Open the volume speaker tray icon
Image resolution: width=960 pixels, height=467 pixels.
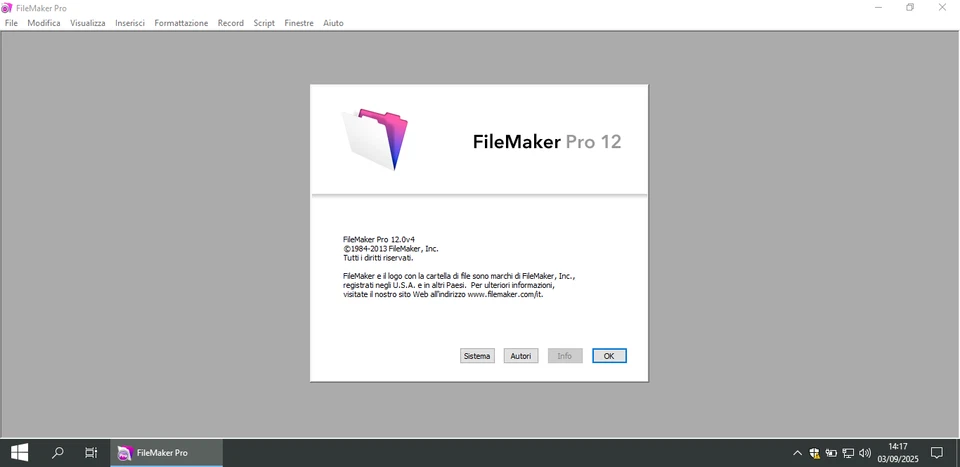point(865,453)
